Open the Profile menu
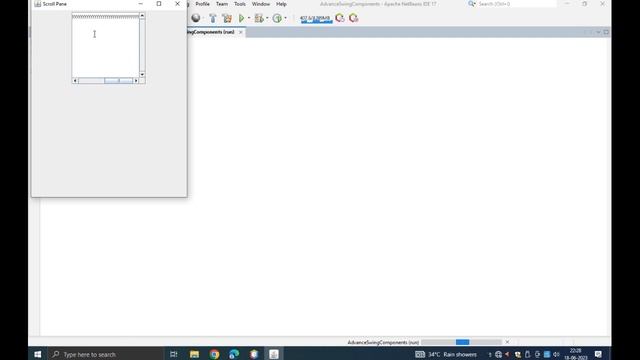This screenshot has width=640, height=360. point(202,4)
